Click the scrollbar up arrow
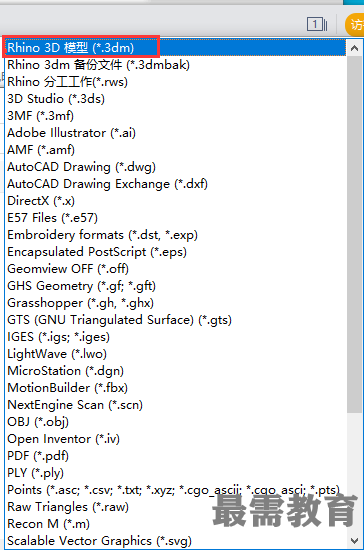 355,48
